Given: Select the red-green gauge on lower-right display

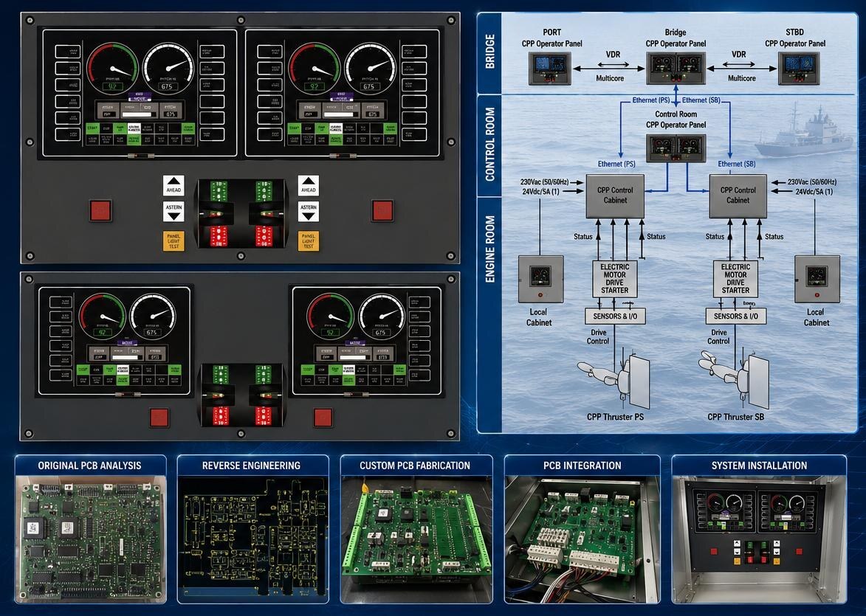Looking at the screenshot, I should pos(330,316).
